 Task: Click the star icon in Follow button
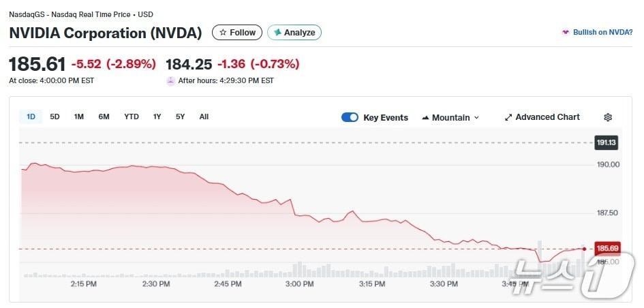[x=223, y=33]
